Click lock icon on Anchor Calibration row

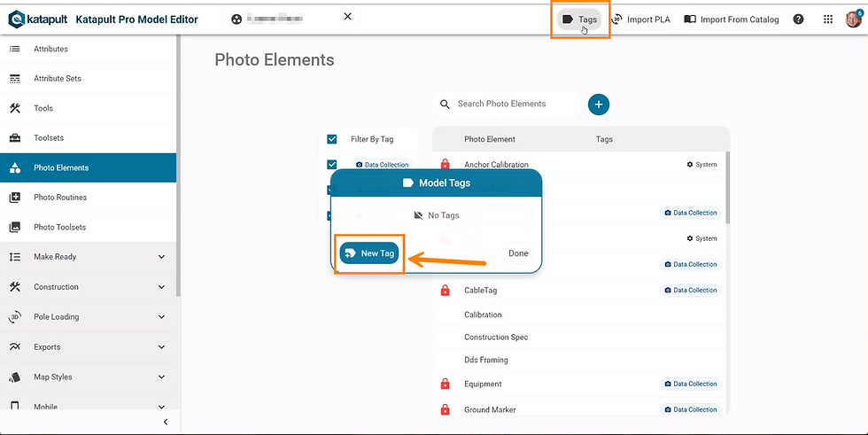[445, 165]
